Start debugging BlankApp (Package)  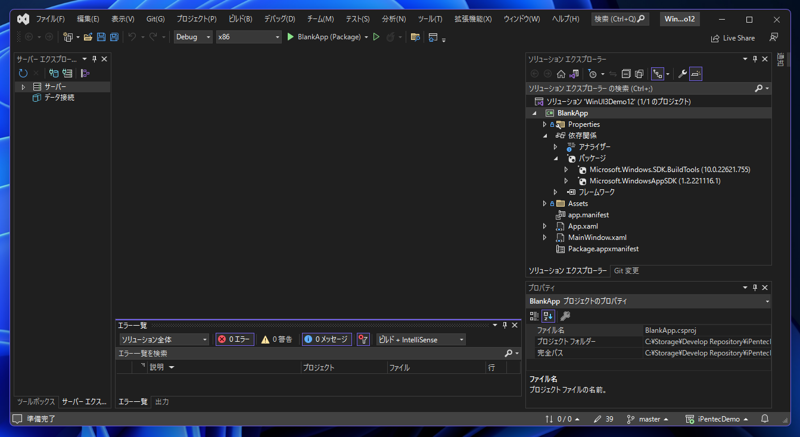(323, 37)
